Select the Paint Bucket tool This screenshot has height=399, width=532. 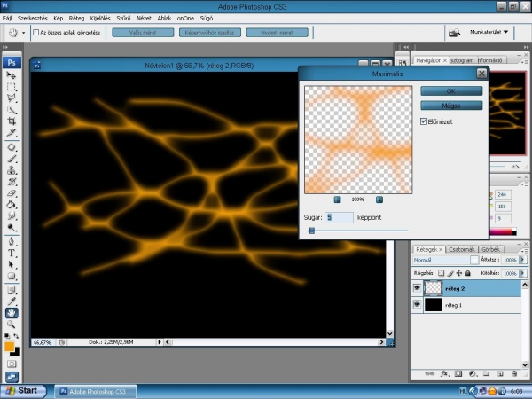pos(12,205)
